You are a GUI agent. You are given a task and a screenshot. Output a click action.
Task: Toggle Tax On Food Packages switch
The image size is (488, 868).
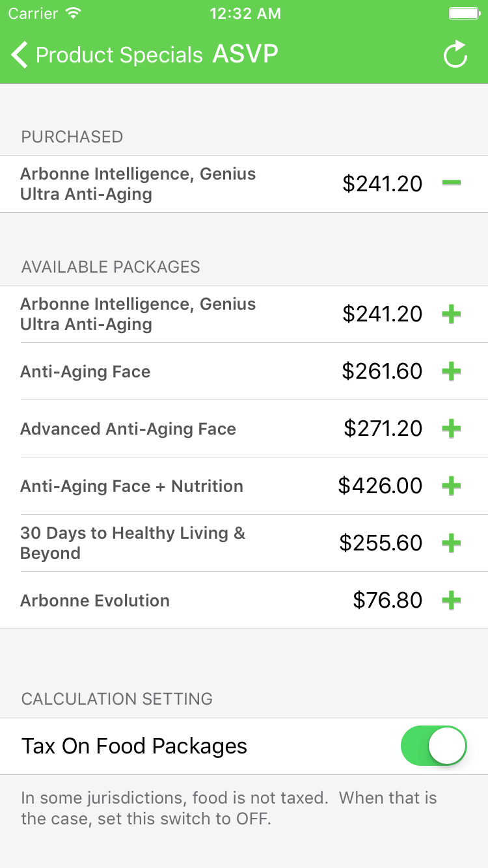pos(433,746)
